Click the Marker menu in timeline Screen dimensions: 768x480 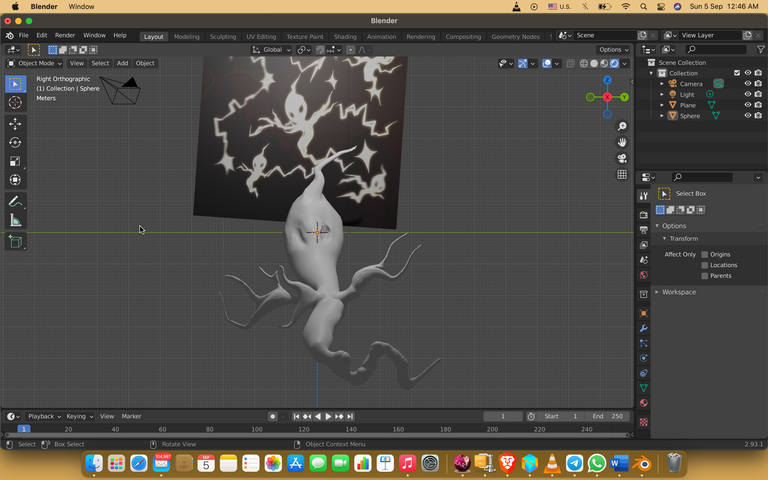131,416
